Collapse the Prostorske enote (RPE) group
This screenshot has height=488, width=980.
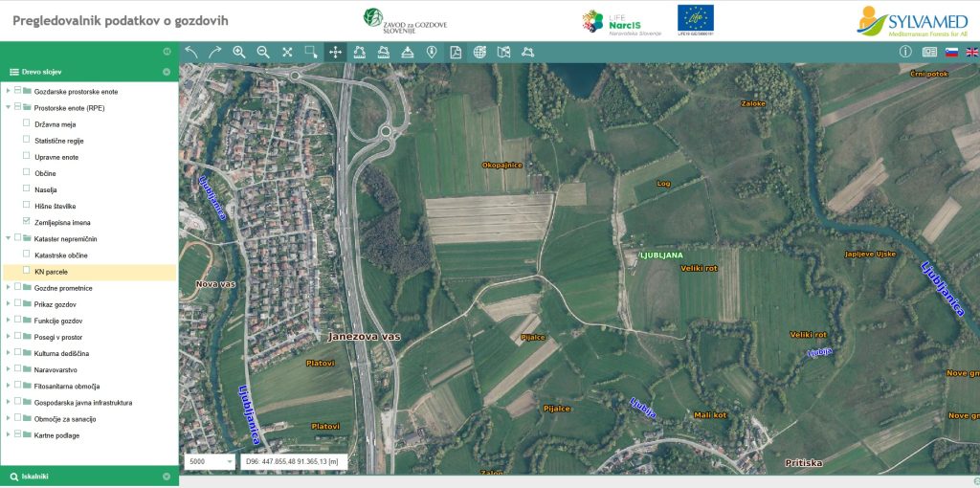[8, 108]
